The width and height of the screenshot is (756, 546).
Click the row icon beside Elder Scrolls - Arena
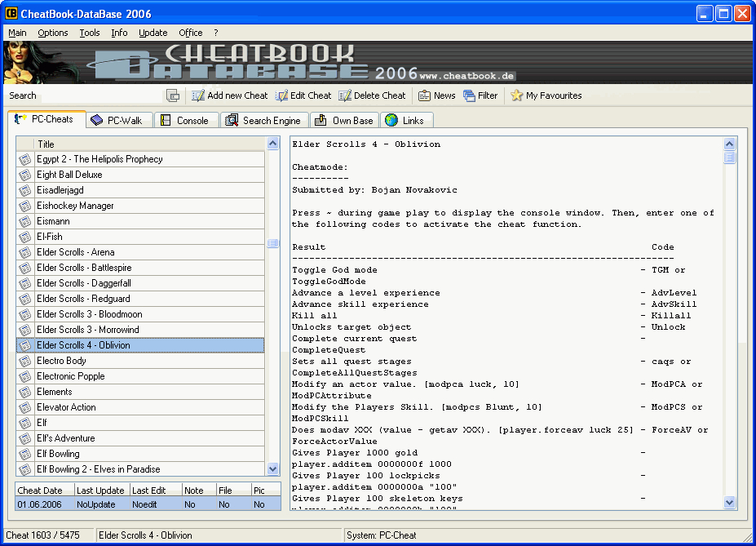pos(25,252)
